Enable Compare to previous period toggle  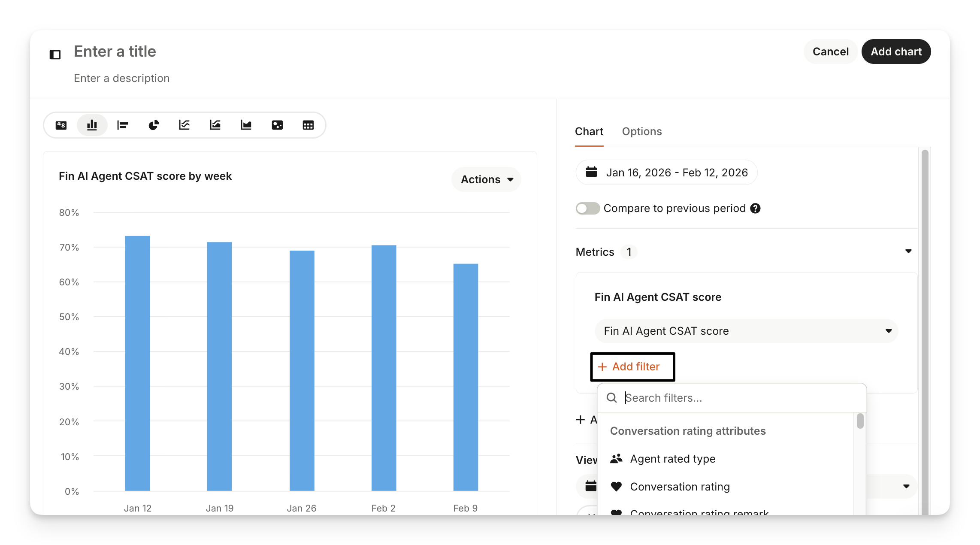(587, 209)
